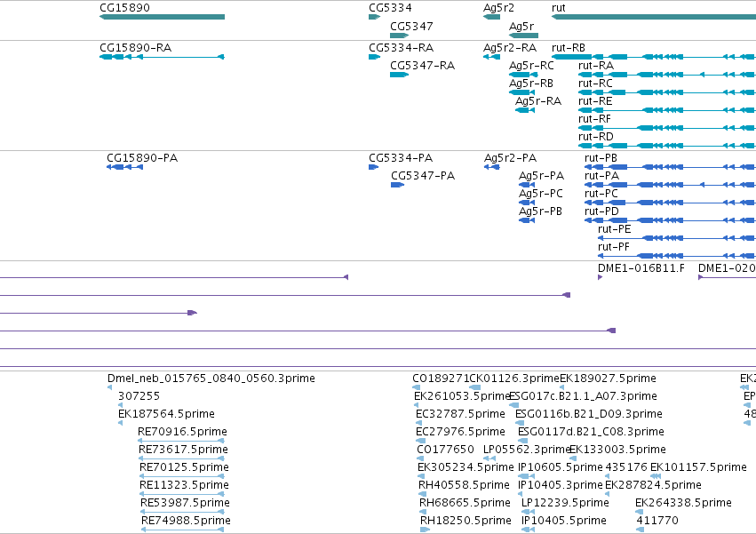Click transcript label CG5347-RA
This screenshot has height=534, width=756.
click(422, 66)
